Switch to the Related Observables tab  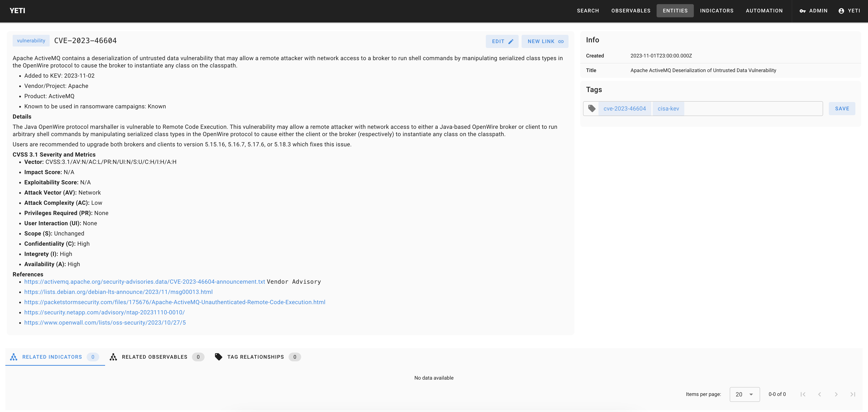pyautogui.click(x=157, y=357)
